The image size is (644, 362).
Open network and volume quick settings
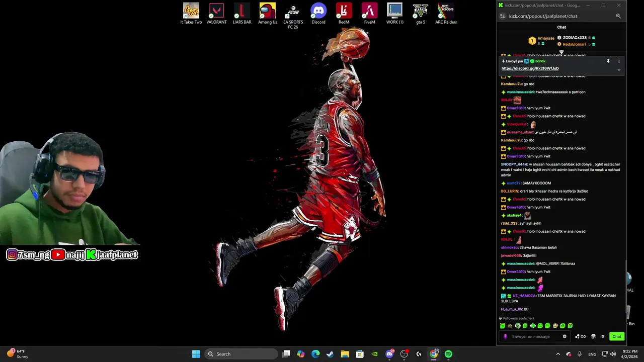(608, 354)
